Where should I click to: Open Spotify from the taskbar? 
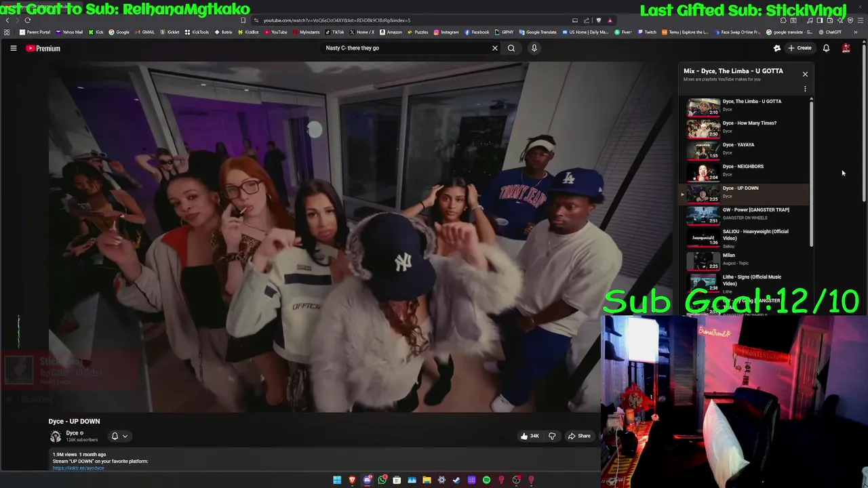click(486, 480)
